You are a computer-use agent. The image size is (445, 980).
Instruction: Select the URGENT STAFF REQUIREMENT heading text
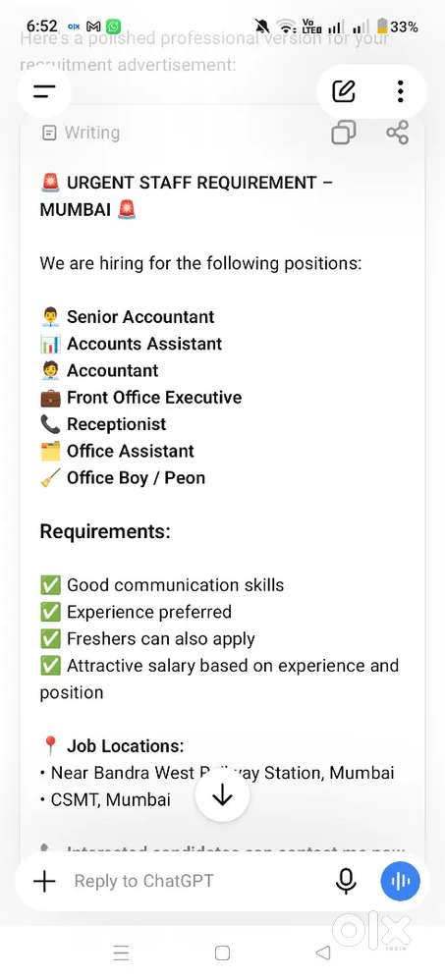(187, 196)
